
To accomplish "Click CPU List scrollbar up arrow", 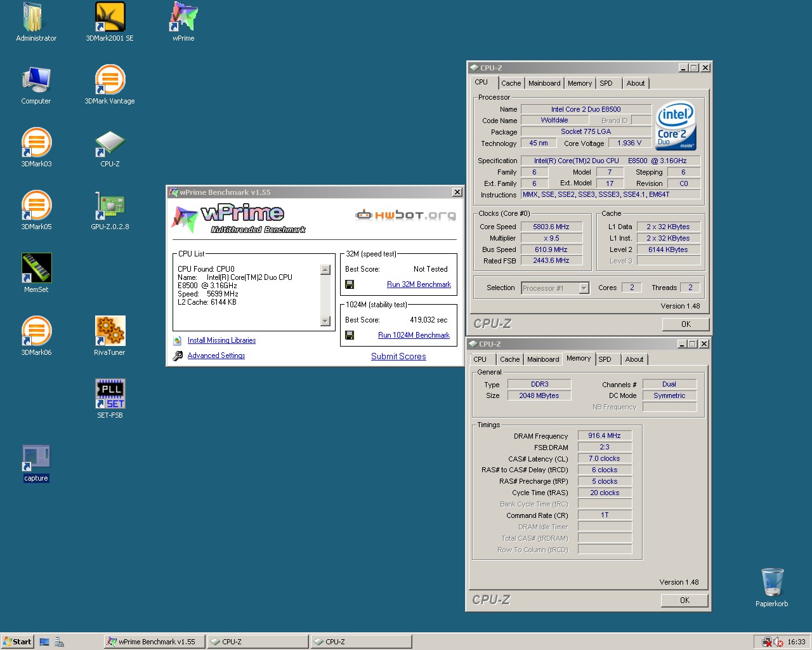I will click(x=325, y=270).
